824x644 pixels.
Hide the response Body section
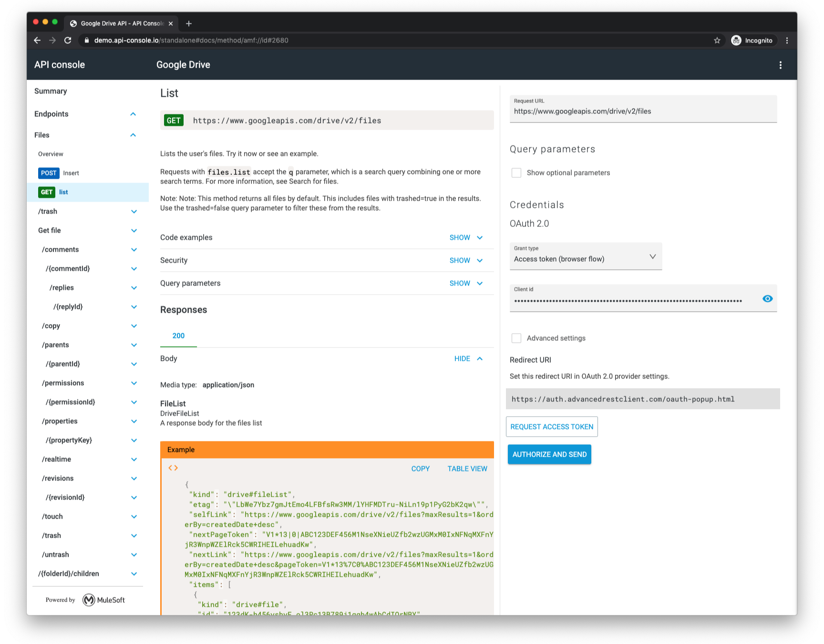468,358
